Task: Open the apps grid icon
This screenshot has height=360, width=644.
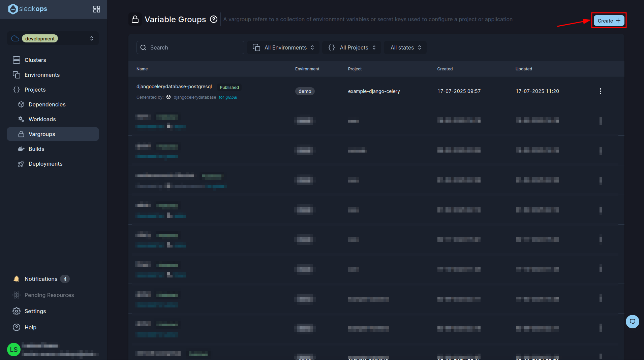Action: coord(97,9)
